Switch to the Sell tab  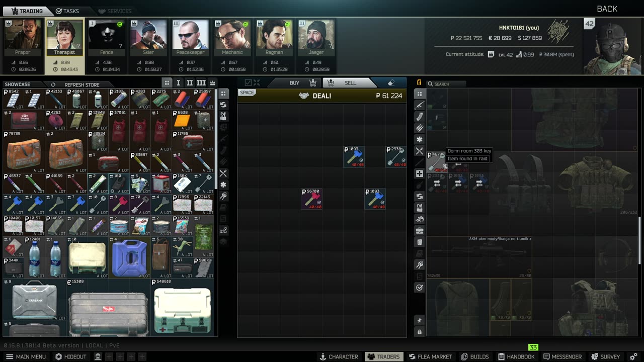(350, 83)
